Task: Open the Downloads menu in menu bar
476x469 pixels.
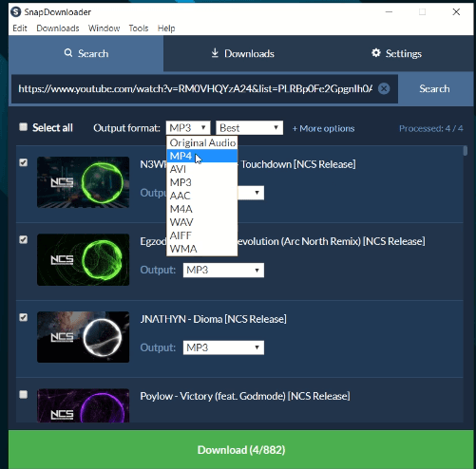Action: (58, 28)
